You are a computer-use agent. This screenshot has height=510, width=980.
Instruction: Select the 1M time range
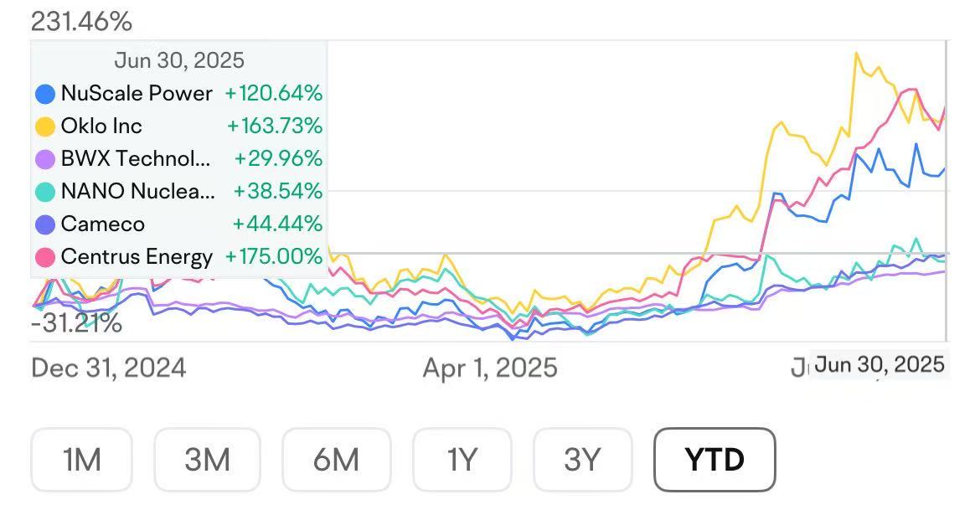[82, 460]
